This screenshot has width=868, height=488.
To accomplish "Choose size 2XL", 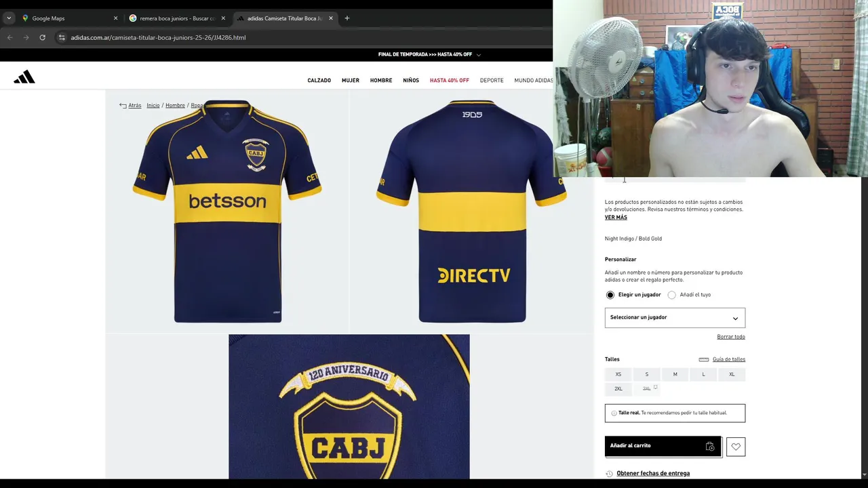I will [x=618, y=389].
